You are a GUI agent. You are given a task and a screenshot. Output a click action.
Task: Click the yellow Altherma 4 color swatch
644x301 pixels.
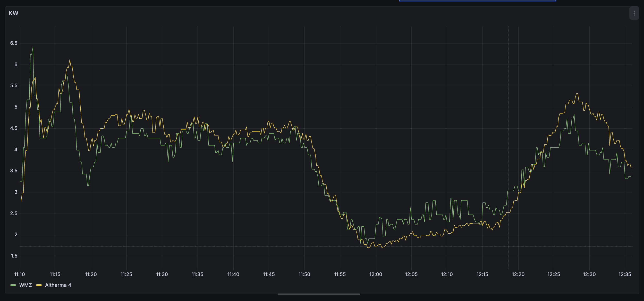point(39,285)
